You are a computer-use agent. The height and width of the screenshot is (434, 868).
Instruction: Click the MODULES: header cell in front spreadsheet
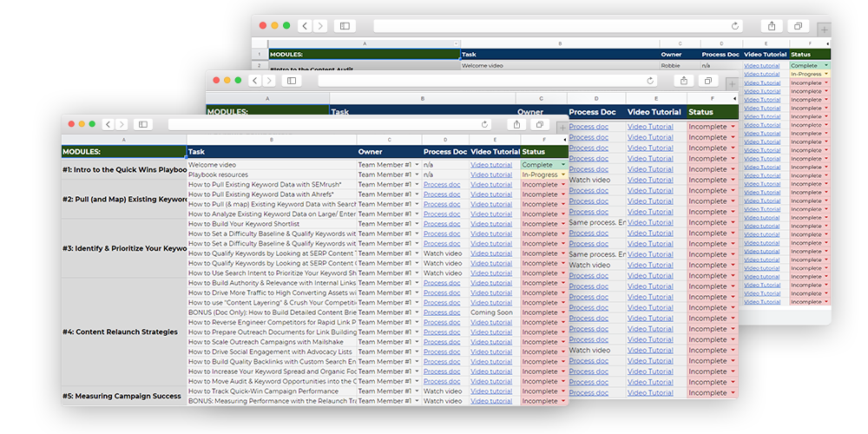(123, 152)
